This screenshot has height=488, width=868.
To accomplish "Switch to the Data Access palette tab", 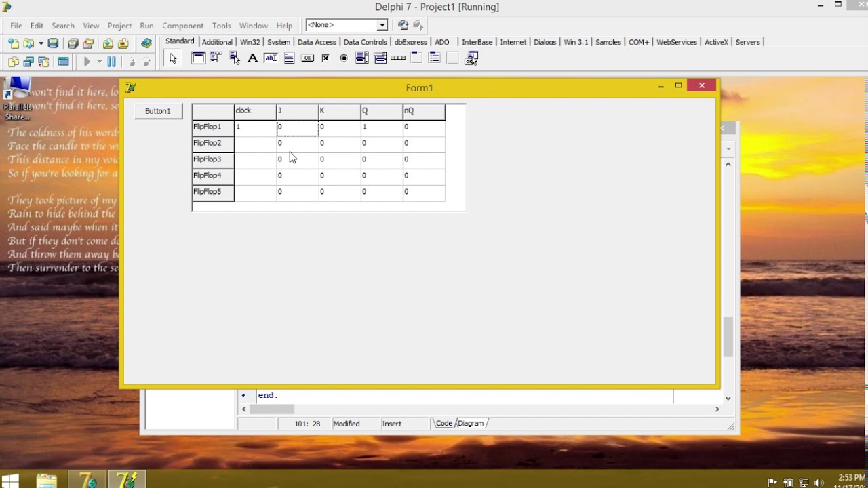I will [x=317, y=42].
